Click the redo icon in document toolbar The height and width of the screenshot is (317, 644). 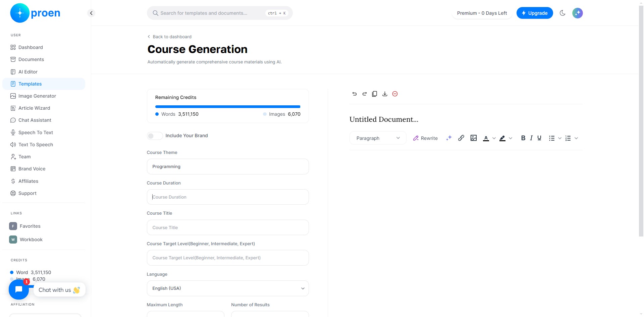click(365, 94)
